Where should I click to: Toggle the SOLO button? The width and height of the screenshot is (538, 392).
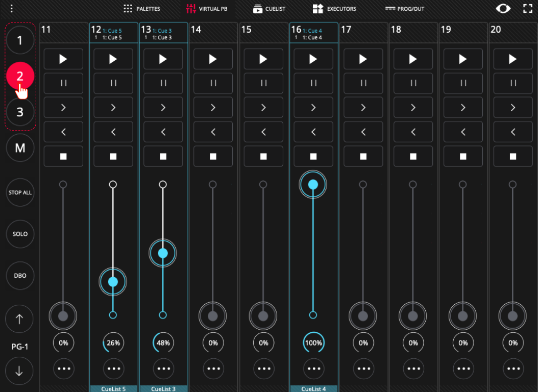(20, 234)
